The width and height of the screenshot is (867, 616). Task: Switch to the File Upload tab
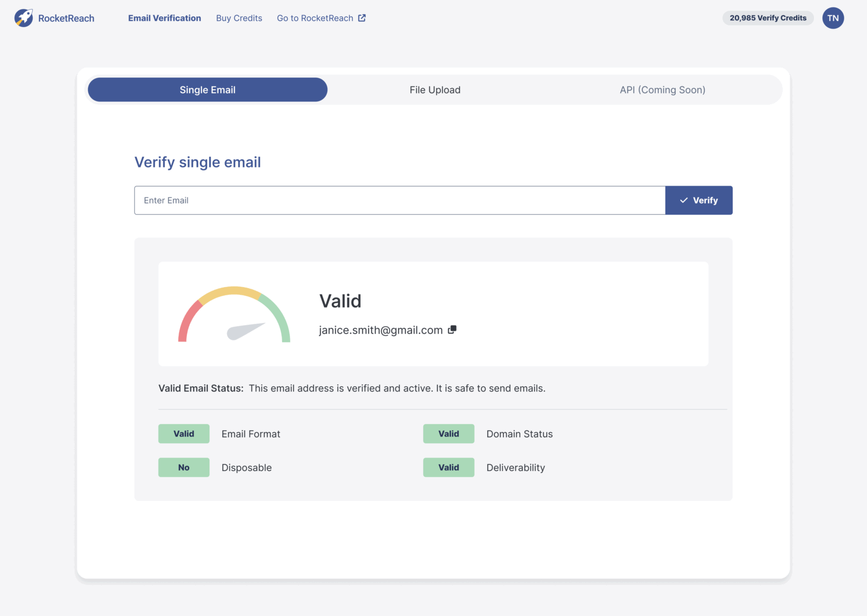[435, 90]
